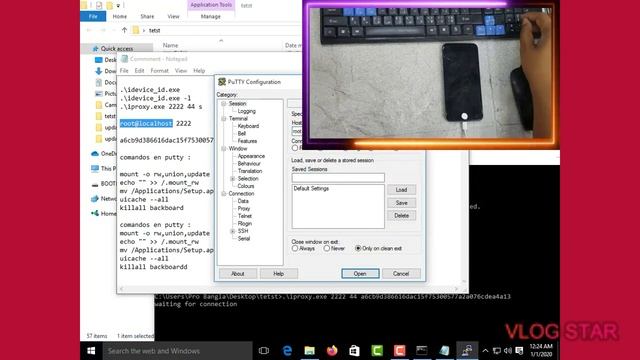Click the taskbar search box
The height and width of the screenshot is (360, 640).
click(x=178, y=351)
